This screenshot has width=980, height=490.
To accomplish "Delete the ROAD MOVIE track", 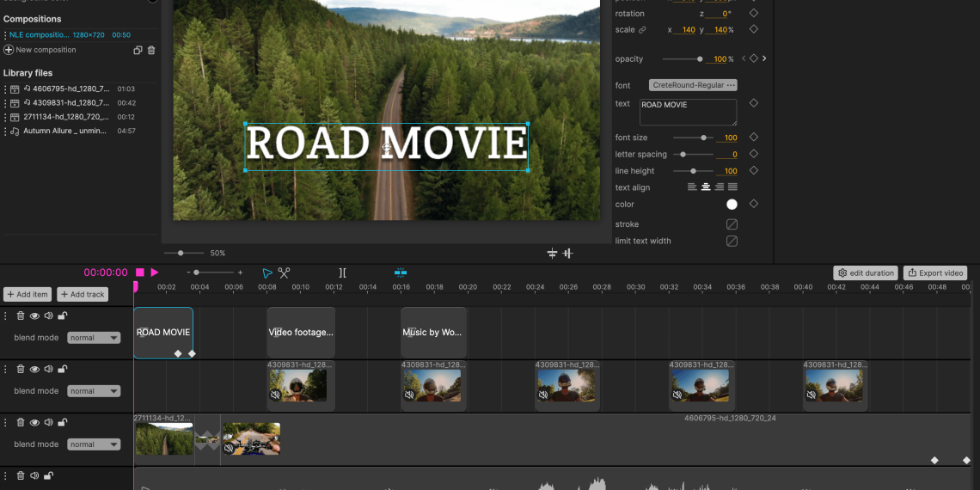I will [21, 316].
